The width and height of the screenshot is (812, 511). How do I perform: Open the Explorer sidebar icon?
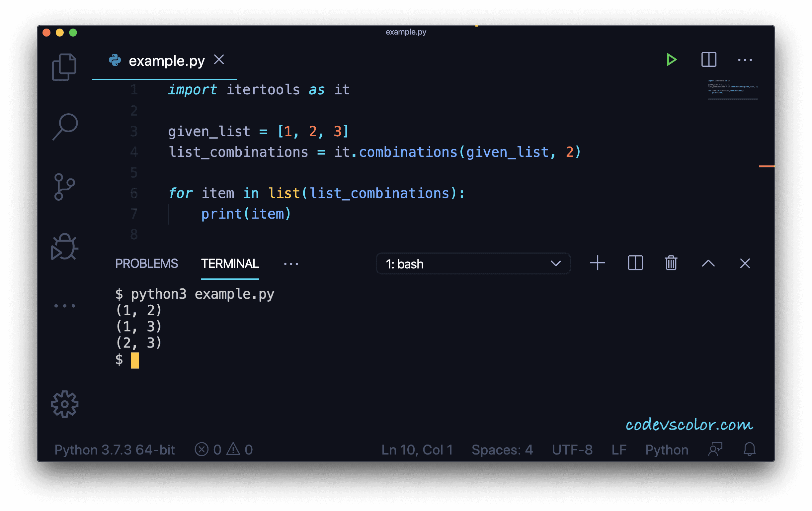(64, 66)
